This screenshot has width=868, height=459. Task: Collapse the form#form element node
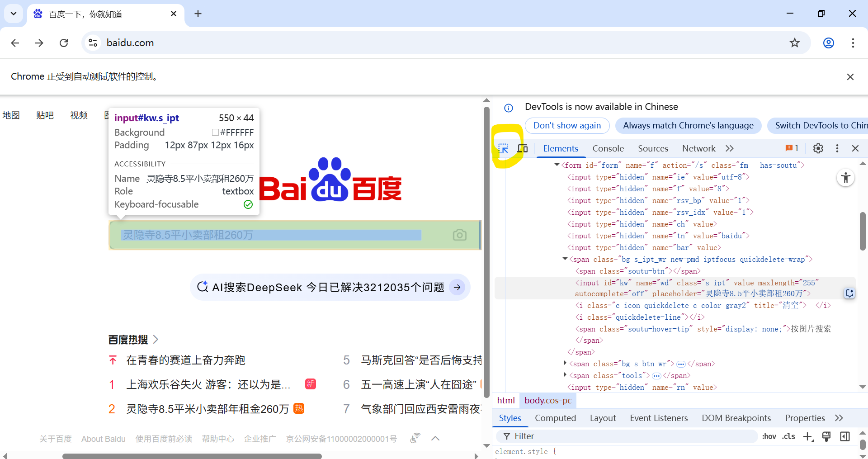pyautogui.click(x=557, y=165)
